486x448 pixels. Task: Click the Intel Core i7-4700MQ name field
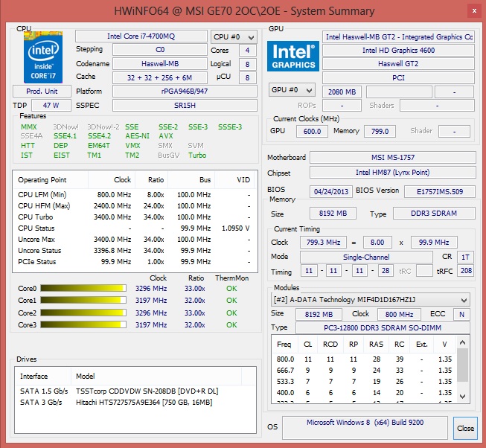pos(141,36)
